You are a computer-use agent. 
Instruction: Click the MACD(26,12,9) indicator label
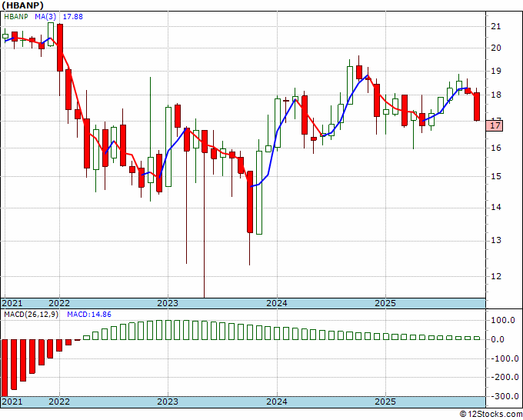coord(31,315)
